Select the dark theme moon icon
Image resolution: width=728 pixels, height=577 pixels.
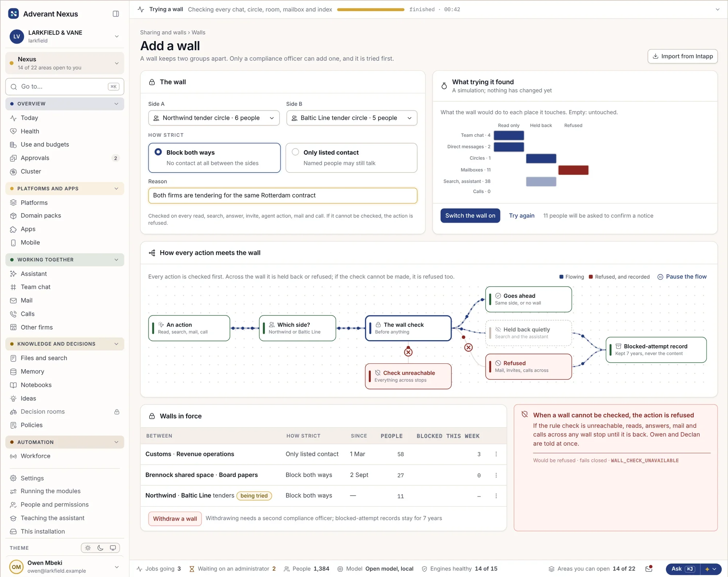100,548
